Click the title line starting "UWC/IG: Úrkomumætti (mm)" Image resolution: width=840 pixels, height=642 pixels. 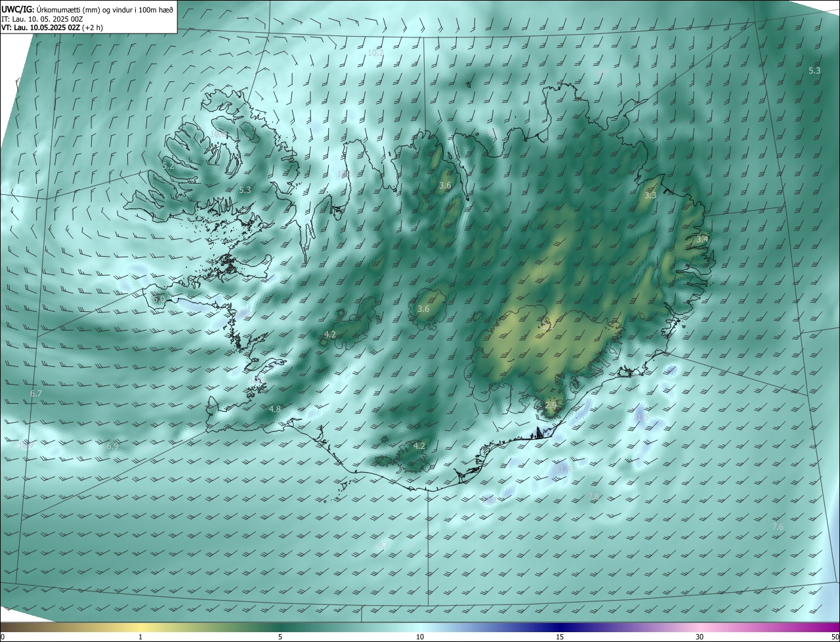[x=87, y=9]
